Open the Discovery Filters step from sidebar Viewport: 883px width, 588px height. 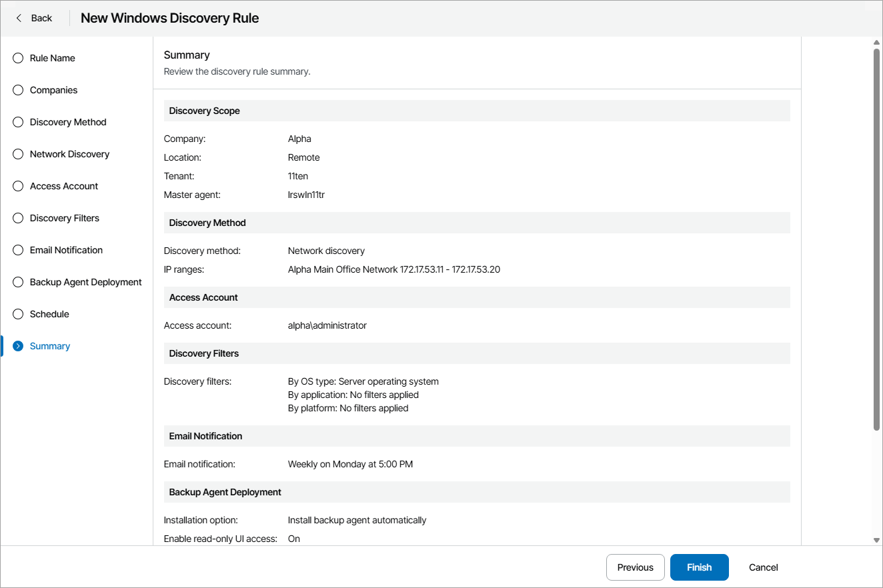(64, 218)
